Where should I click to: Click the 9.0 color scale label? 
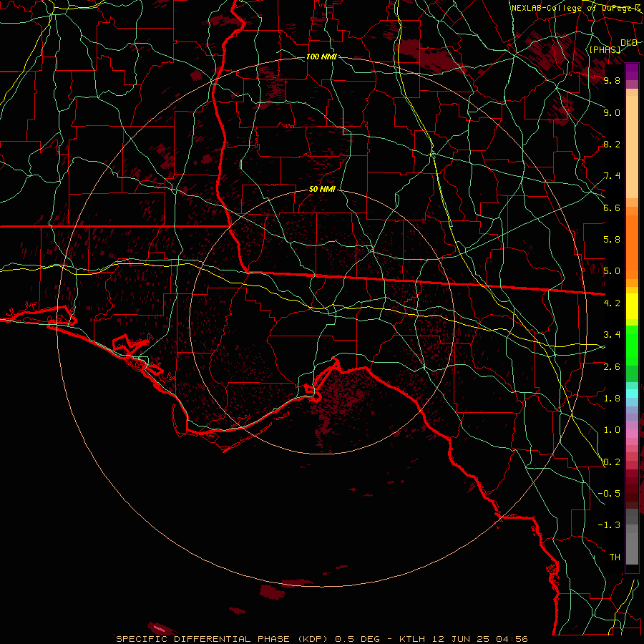click(x=612, y=112)
